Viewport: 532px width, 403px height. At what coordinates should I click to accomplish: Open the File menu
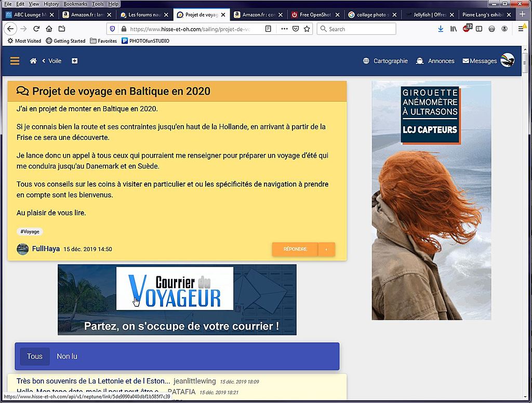8,4
